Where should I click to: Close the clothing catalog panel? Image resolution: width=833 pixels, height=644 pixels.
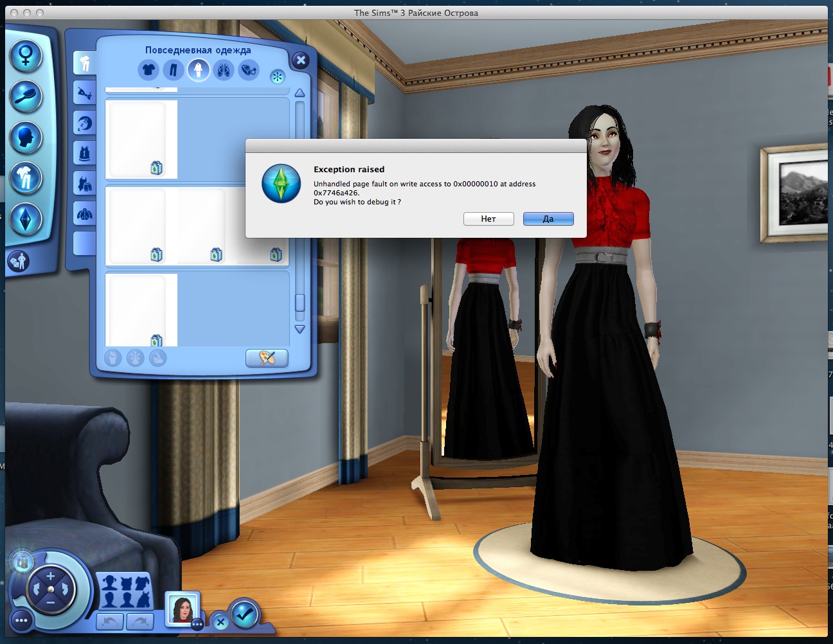[x=300, y=60]
